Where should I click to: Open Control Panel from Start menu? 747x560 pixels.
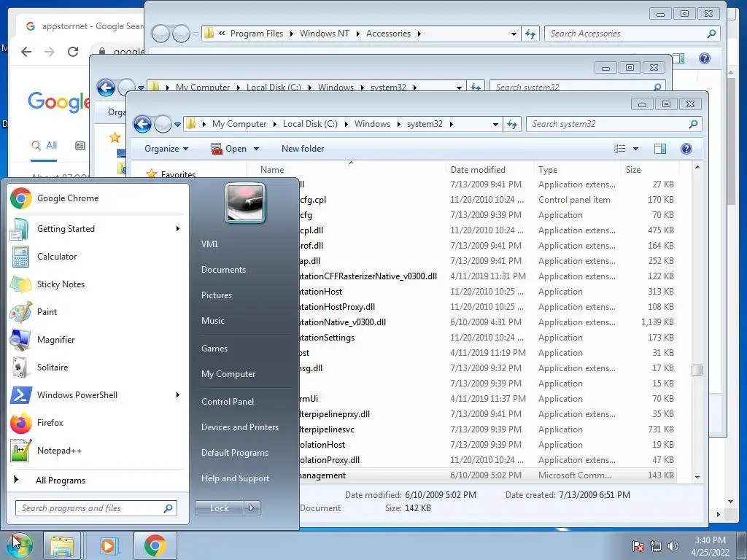[228, 402]
